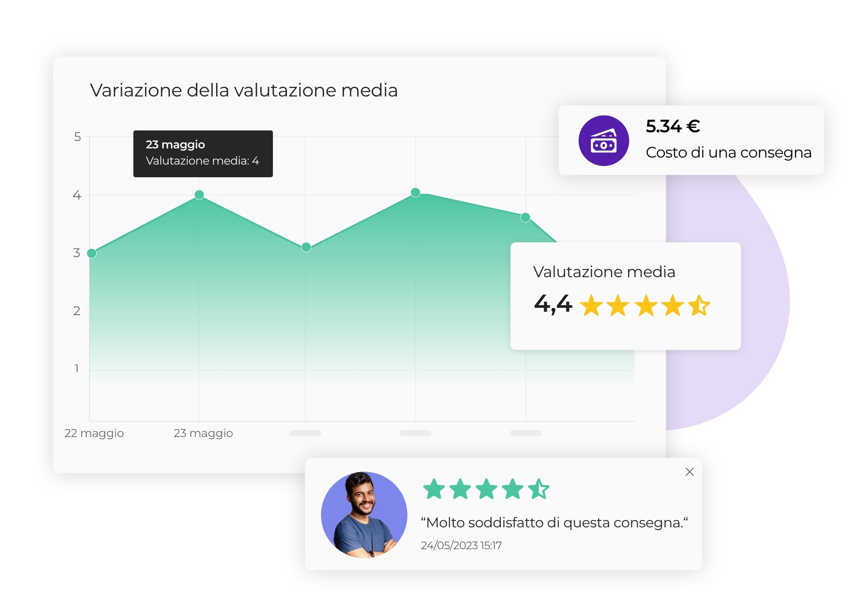Click the 23 maggio tooltip box
The height and width of the screenshot is (616, 858).
[x=203, y=154]
